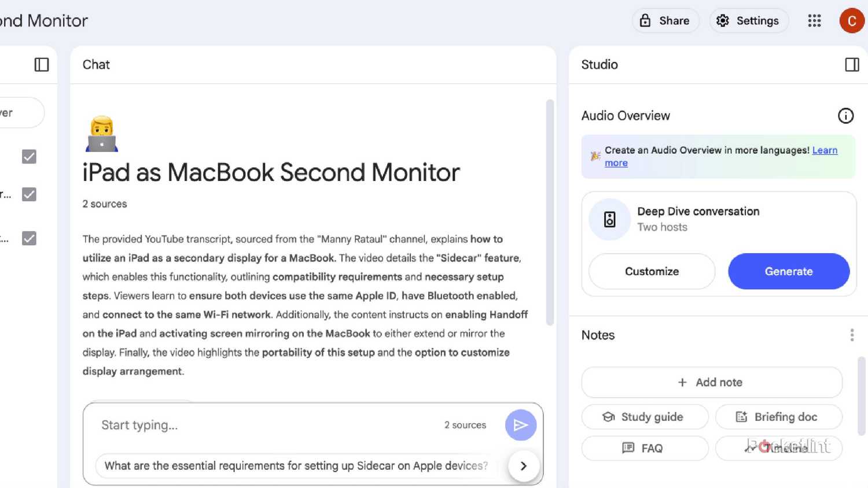
Task: Uncheck the third source checkbox
Action: [29, 238]
